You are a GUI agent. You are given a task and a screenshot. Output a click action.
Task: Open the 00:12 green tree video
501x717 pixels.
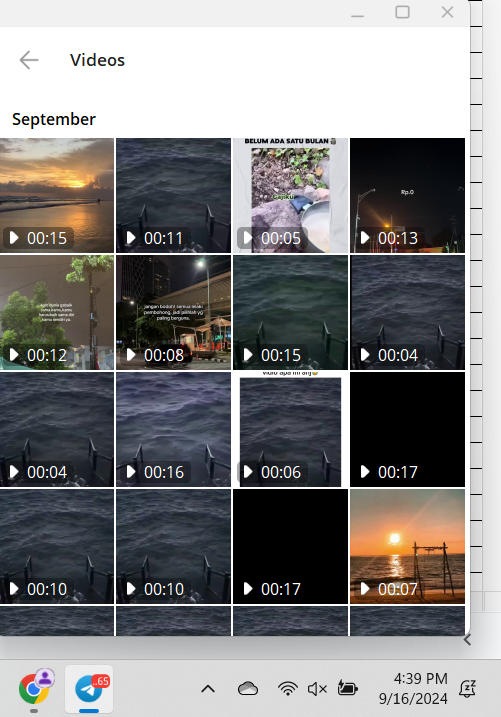57,312
